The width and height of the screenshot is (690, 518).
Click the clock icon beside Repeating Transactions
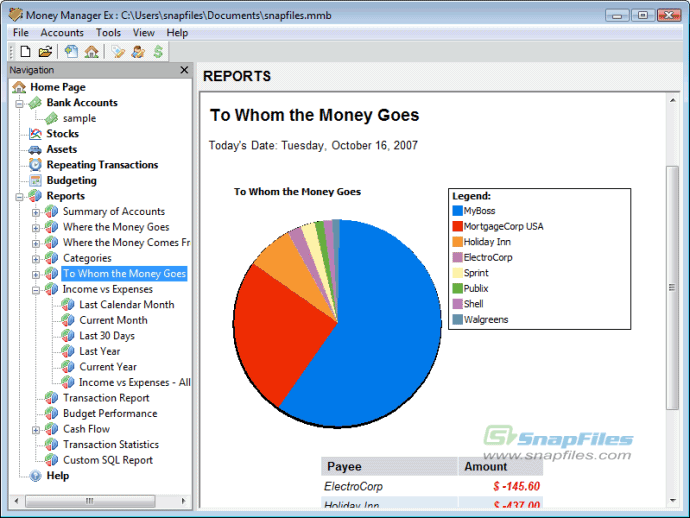(35, 165)
